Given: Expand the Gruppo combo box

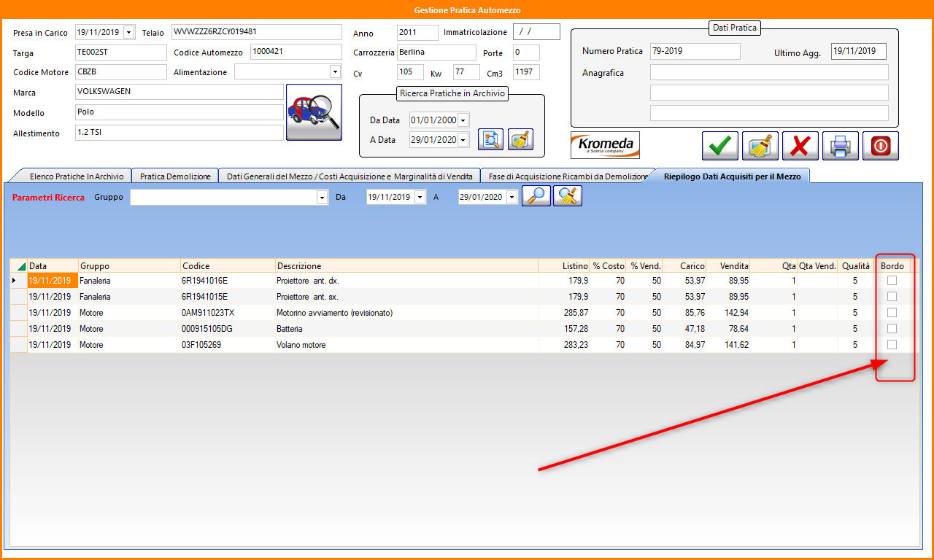Looking at the screenshot, I should (322, 198).
